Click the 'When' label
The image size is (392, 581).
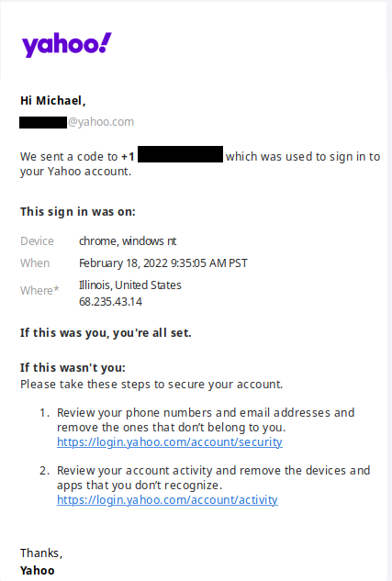[x=35, y=263]
